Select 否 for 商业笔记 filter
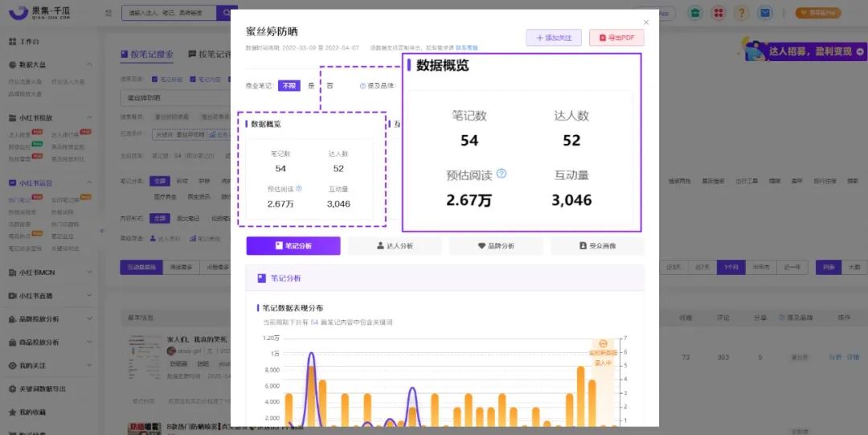Image resolution: width=868 pixels, height=435 pixels. click(330, 86)
